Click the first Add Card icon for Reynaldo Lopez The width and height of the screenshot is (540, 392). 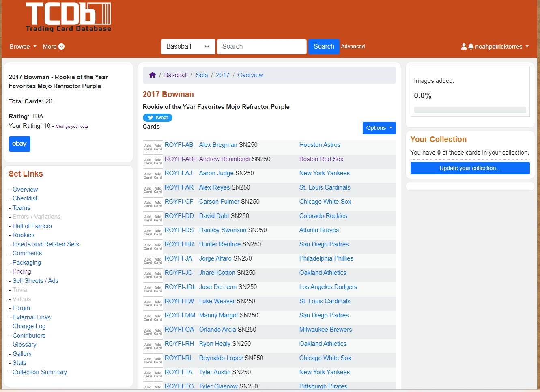click(x=148, y=360)
